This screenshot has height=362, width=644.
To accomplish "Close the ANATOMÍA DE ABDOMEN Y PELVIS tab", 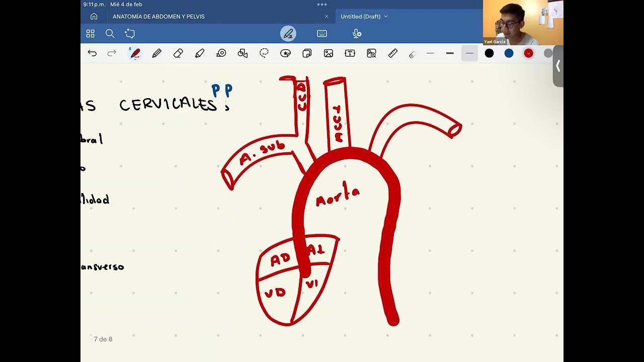I will pos(327,17).
